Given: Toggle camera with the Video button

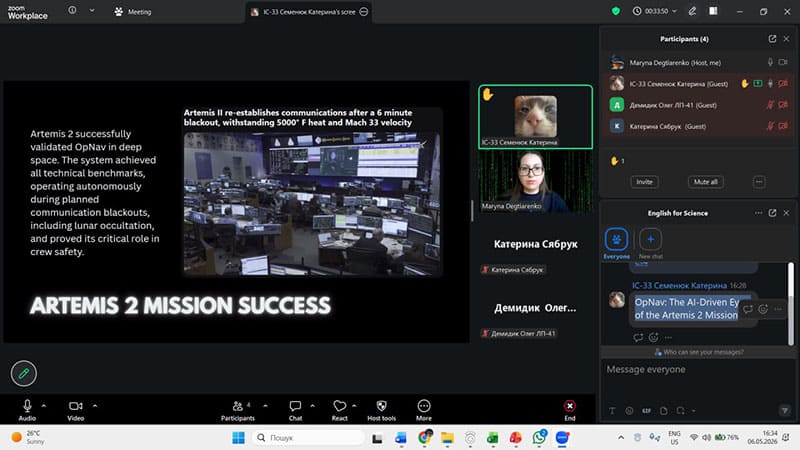Looking at the screenshot, I should pos(76,410).
